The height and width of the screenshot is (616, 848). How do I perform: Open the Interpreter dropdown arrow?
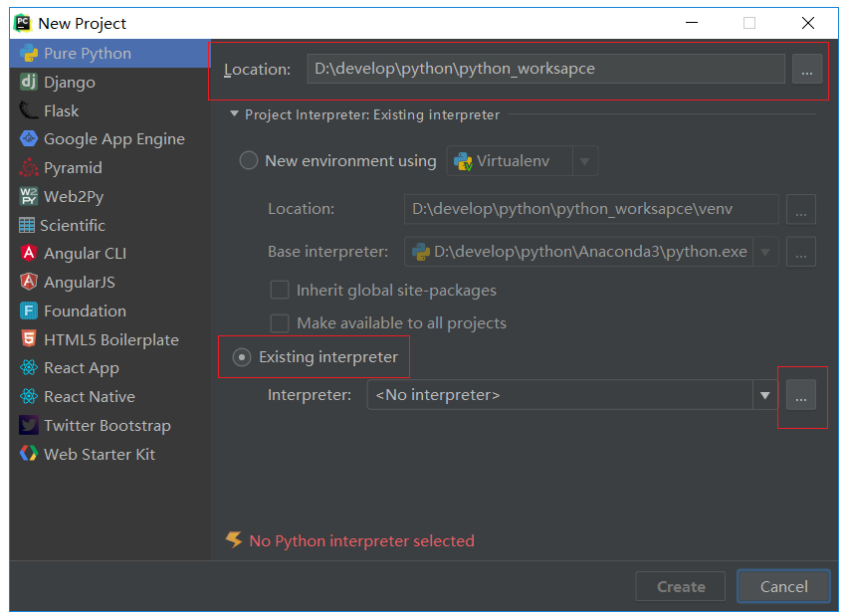click(764, 395)
